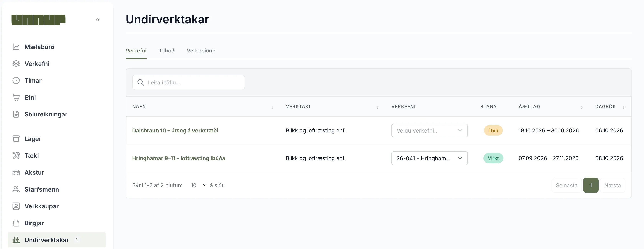Click Dagbók date 06.10.2026
Screen dimensions: 644x249
tap(609, 130)
